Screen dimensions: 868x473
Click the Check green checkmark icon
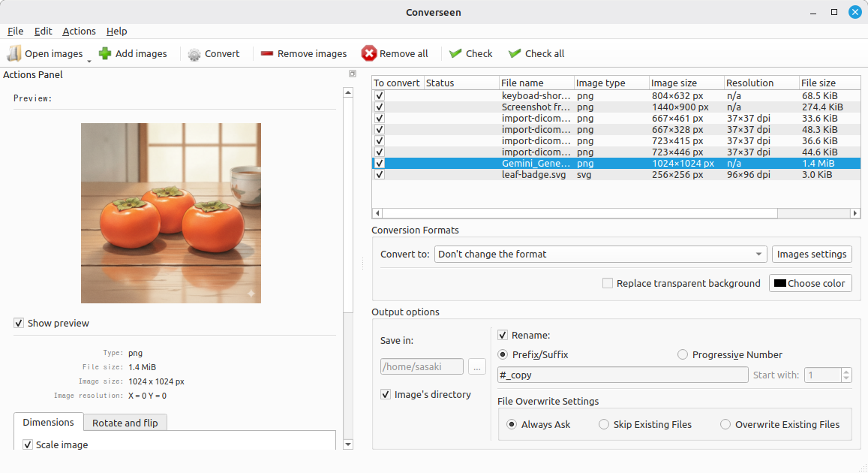(x=455, y=53)
